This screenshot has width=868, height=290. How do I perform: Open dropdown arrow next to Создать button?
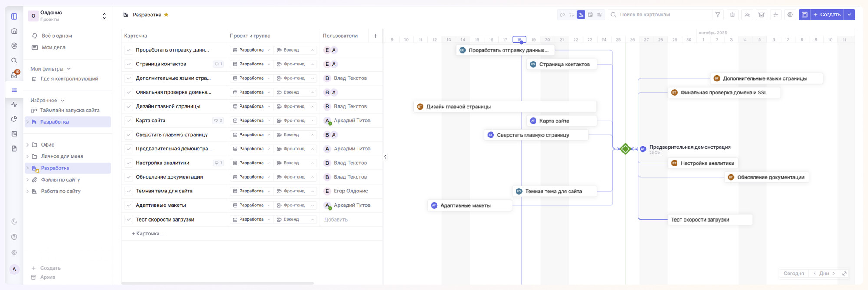(849, 15)
